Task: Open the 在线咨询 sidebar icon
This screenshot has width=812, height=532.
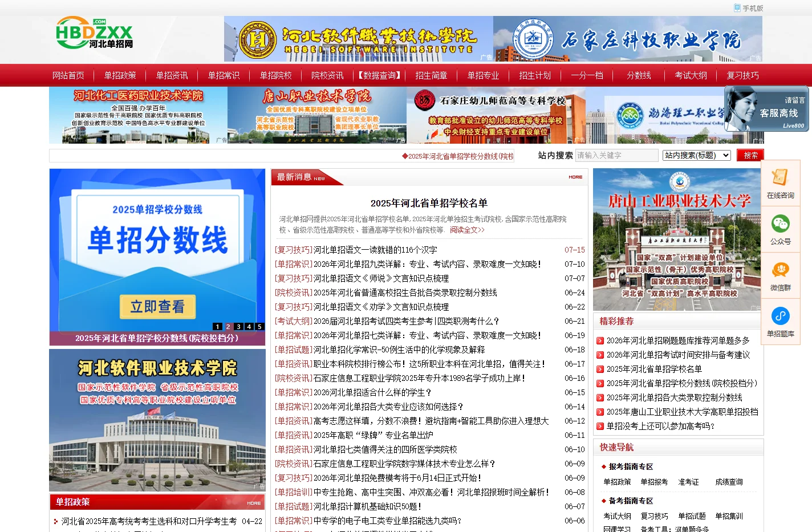Action: [780, 184]
